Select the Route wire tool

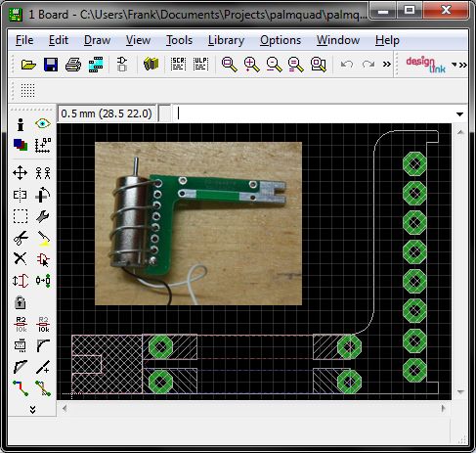tap(21, 388)
